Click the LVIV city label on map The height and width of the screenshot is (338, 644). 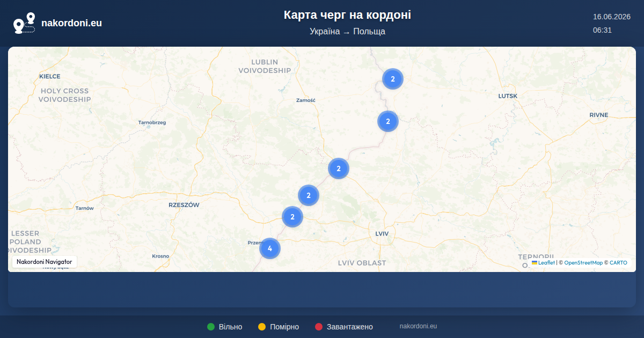[x=382, y=234]
